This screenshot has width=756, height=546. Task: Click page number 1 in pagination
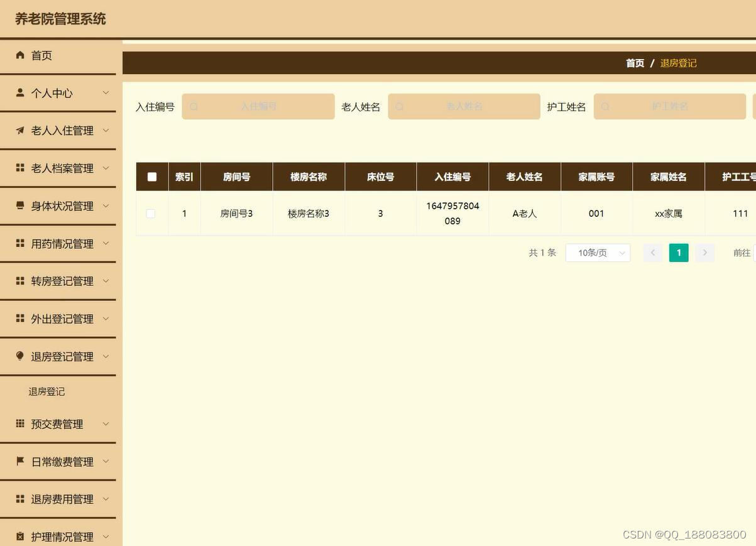coord(678,251)
